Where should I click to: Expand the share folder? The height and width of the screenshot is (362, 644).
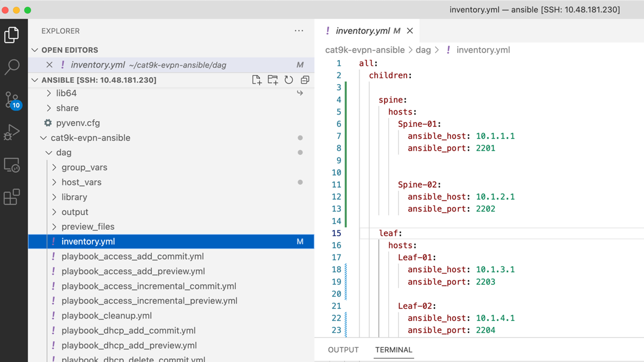tap(49, 108)
